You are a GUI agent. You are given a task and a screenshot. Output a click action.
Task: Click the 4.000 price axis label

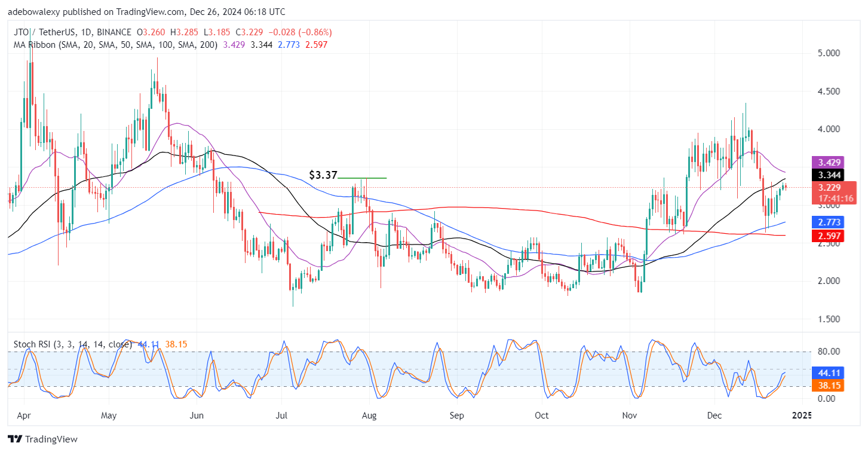(x=830, y=129)
